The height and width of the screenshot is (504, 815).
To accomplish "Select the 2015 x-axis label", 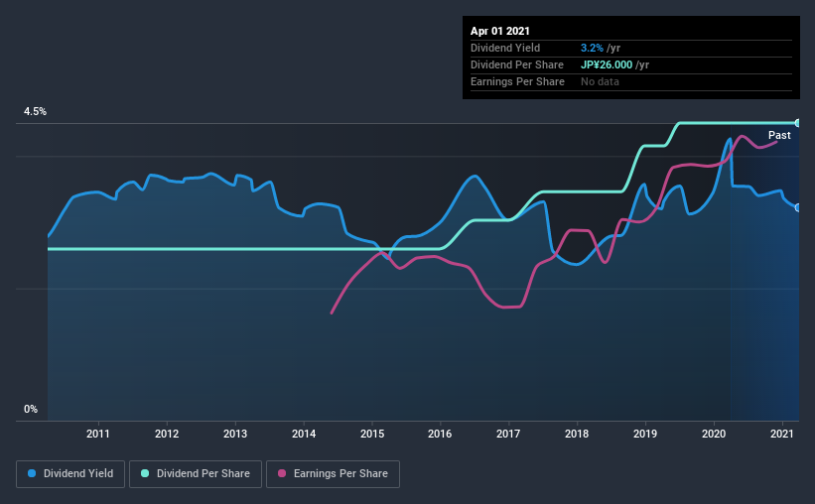I will (372, 434).
